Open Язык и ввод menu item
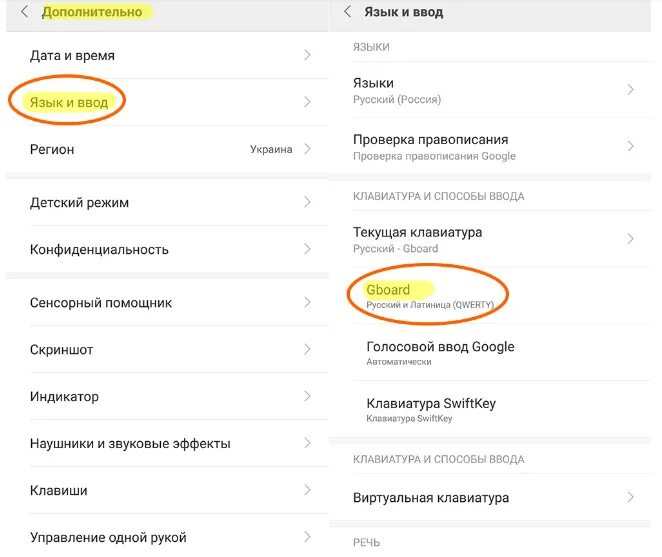 pyautogui.click(x=69, y=102)
